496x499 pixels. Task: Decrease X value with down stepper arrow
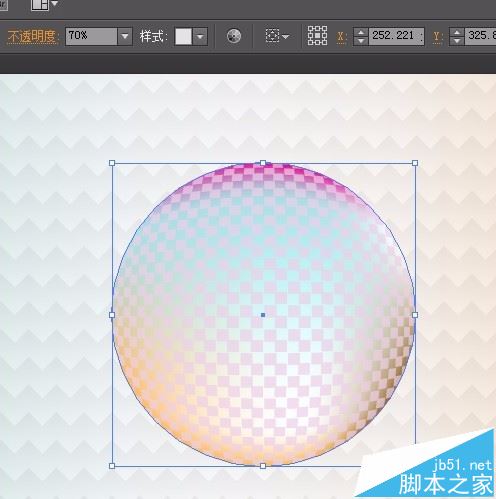[x=361, y=41]
